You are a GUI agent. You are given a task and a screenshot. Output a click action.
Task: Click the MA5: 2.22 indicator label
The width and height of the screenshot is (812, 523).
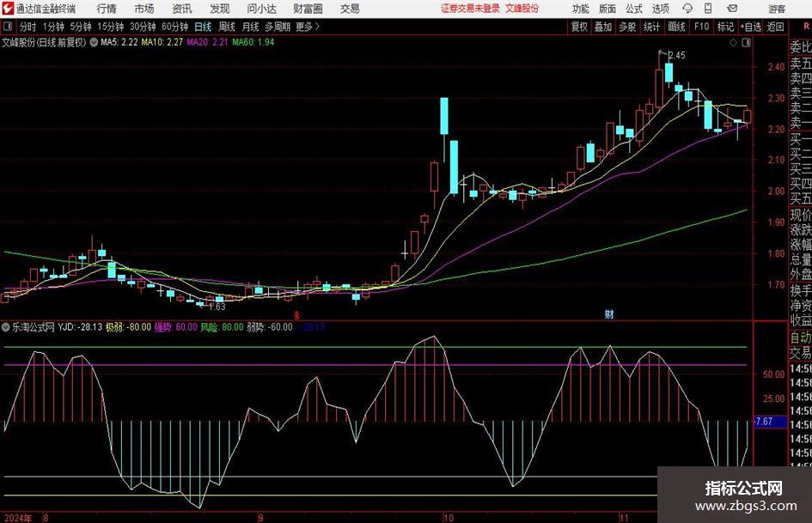click(119, 42)
